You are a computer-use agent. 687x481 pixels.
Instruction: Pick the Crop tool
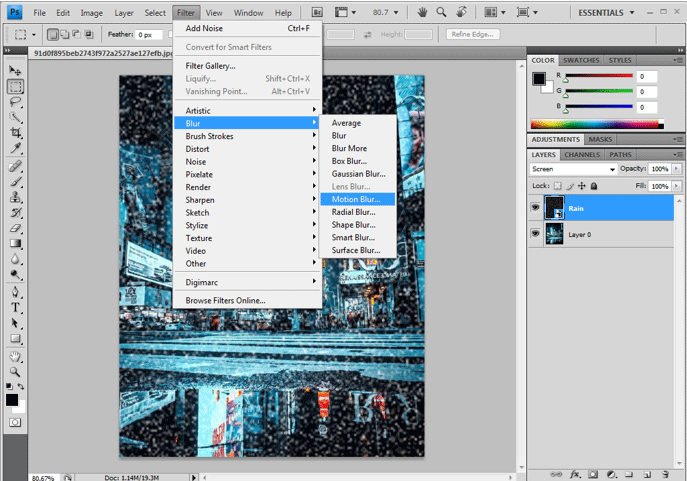pos(15,133)
